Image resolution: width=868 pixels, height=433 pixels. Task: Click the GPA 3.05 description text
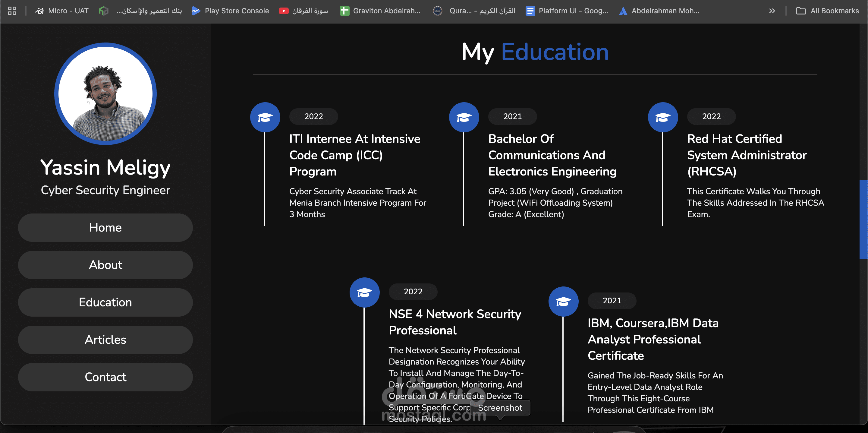coord(555,203)
